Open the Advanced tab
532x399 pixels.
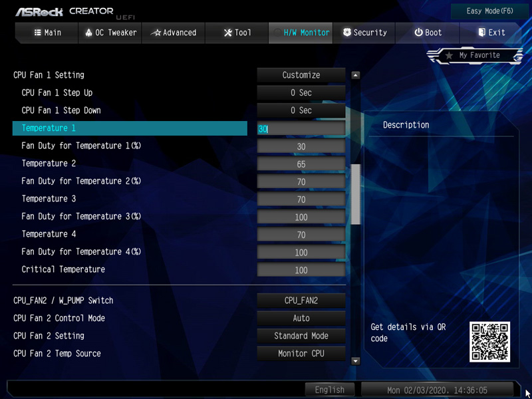click(x=174, y=33)
